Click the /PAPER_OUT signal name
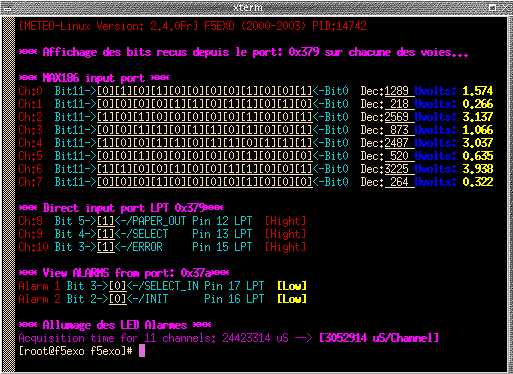513x374 pixels. tap(156, 221)
